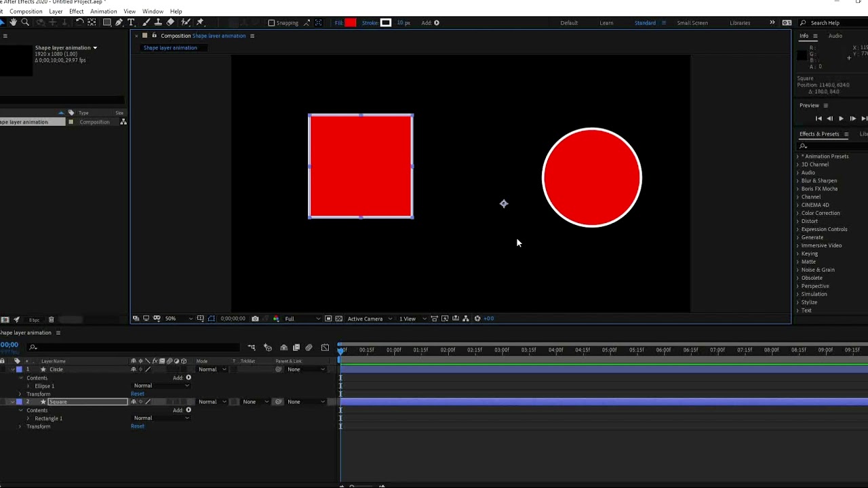
Task: Jump to first frame in Preview
Action: (x=818, y=119)
